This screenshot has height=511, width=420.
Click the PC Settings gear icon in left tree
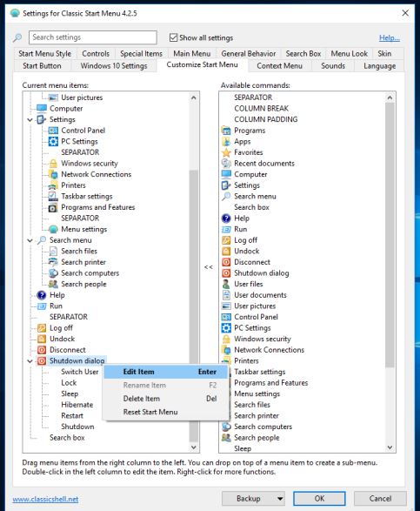[x=53, y=141]
